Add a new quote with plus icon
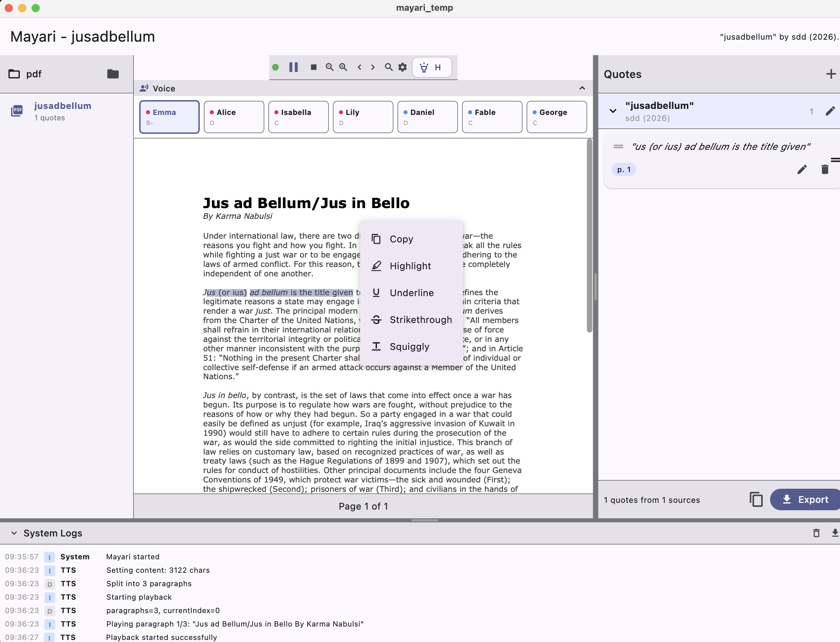840x642 pixels. [x=831, y=74]
